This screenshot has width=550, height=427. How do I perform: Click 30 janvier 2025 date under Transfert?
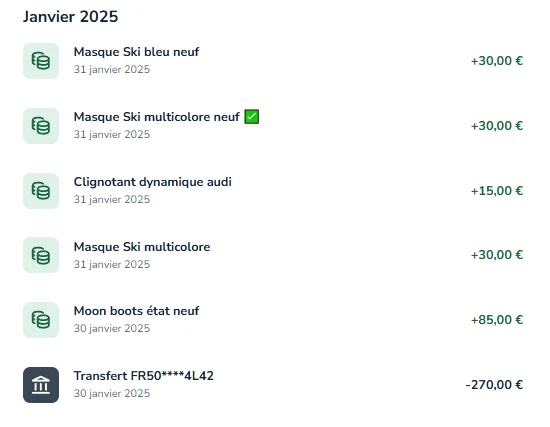click(112, 393)
